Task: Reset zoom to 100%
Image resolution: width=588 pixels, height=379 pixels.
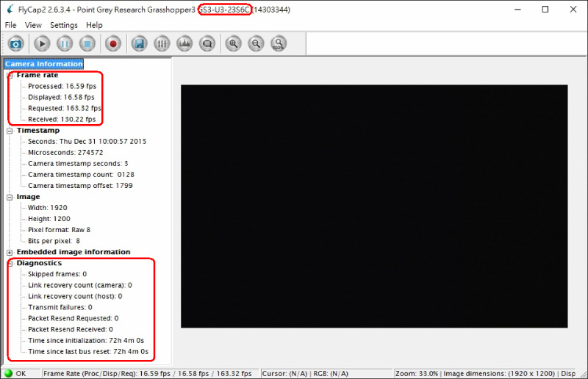Action: pos(279,44)
